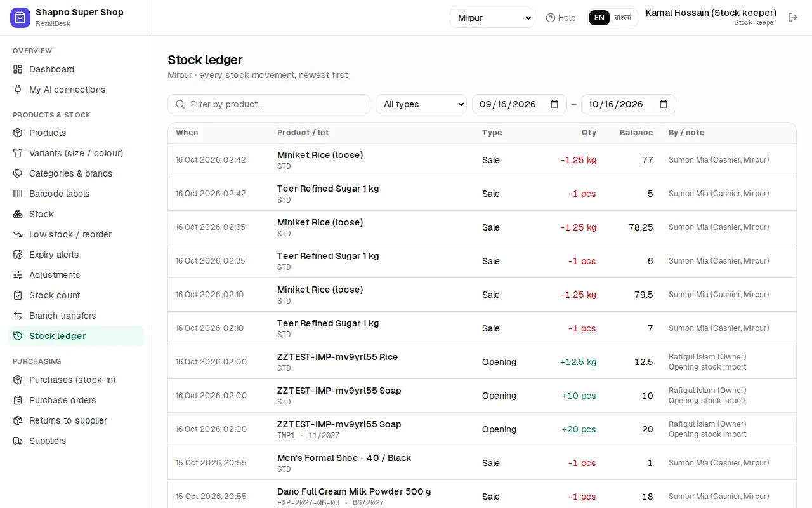Click the ZZTEST-IMP-mv9yrl55 Rice product name

pyautogui.click(x=337, y=357)
